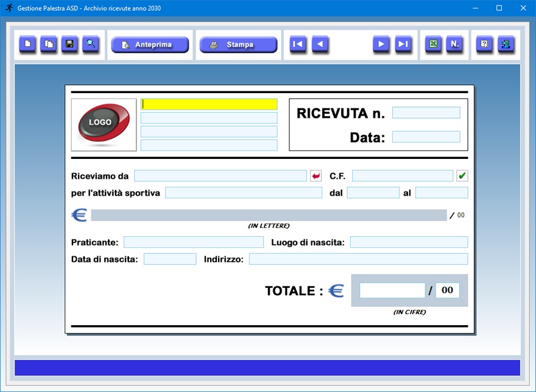Click the Data date field

pos(426,137)
